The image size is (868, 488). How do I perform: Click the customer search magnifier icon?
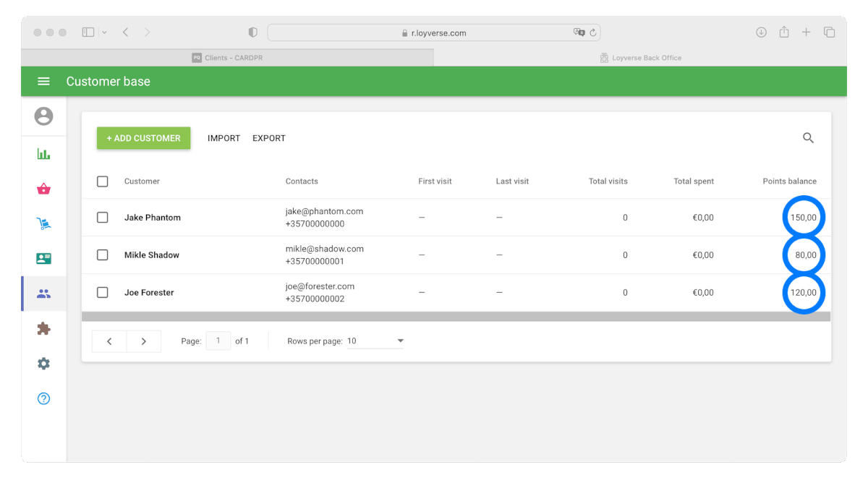coord(808,138)
